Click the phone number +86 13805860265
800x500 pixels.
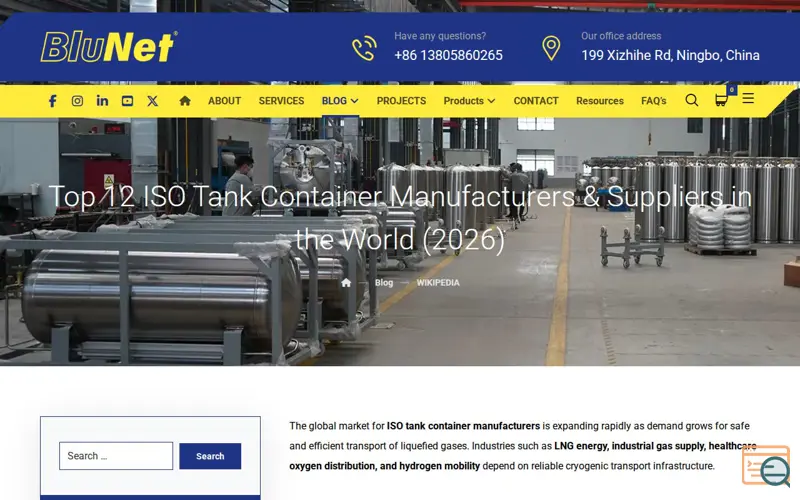[448, 55]
